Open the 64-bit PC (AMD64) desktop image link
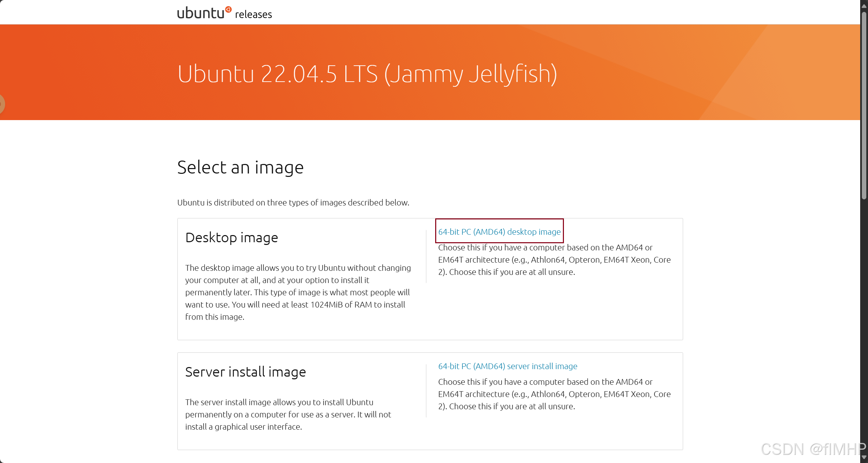This screenshot has height=463, width=868. pos(499,232)
